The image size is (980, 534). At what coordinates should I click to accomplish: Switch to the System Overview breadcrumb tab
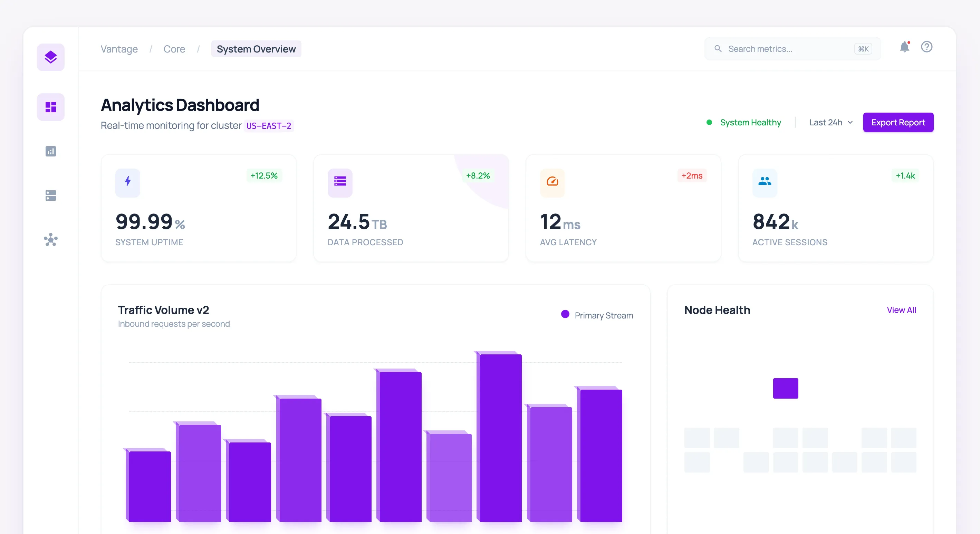pyautogui.click(x=256, y=49)
